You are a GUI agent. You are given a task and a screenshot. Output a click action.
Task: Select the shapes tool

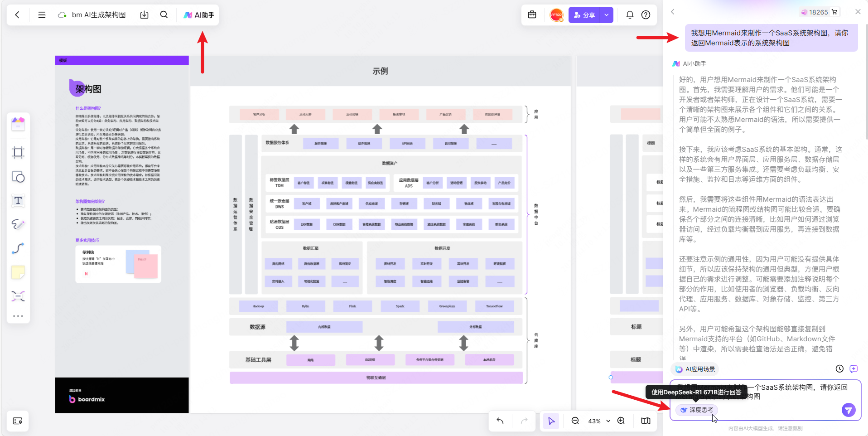18,177
